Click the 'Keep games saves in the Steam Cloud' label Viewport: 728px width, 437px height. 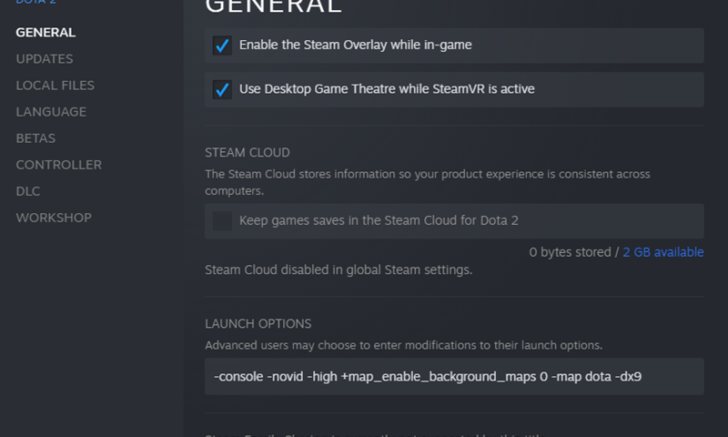[x=378, y=221]
